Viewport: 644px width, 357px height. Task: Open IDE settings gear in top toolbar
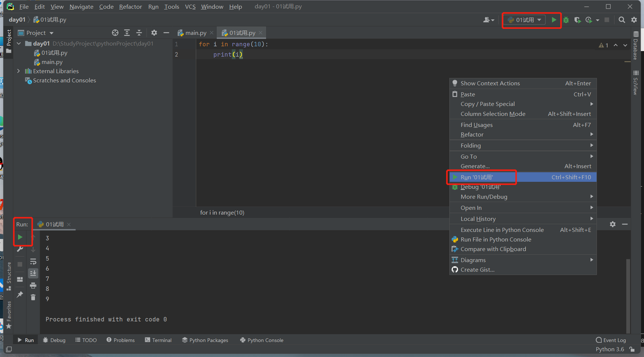coord(634,20)
